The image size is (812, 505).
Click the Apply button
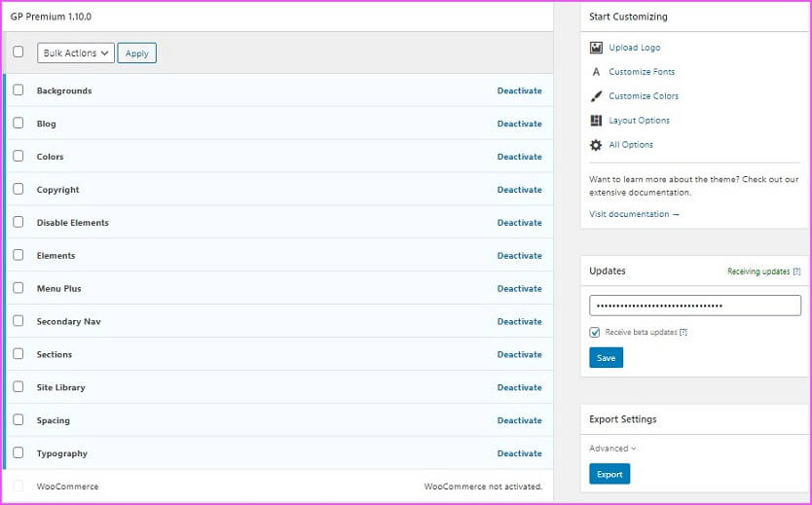pos(136,53)
